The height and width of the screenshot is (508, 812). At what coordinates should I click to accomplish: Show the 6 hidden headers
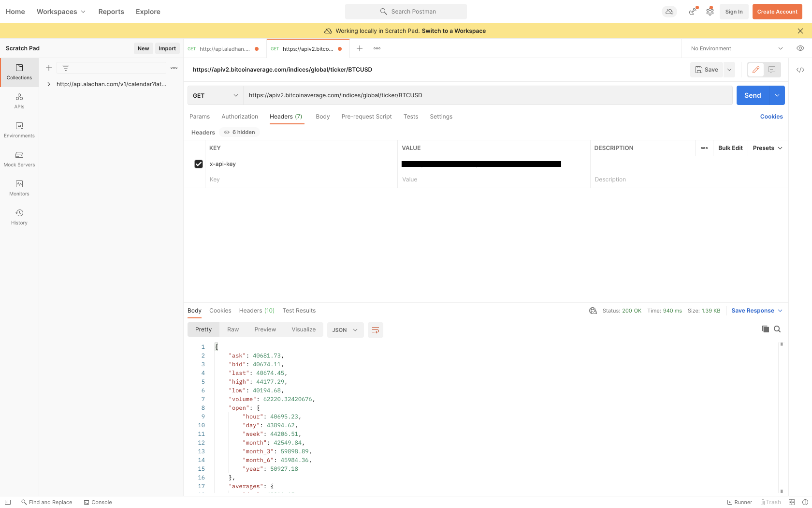point(240,132)
